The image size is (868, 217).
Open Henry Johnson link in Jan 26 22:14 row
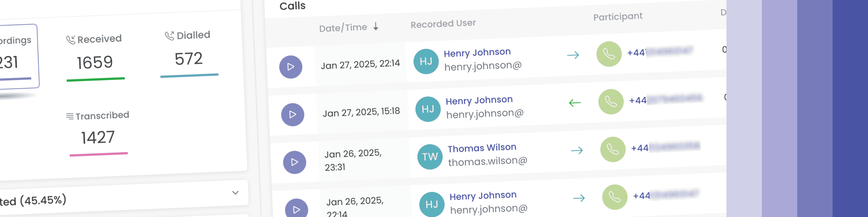click(x=483, y=195)
